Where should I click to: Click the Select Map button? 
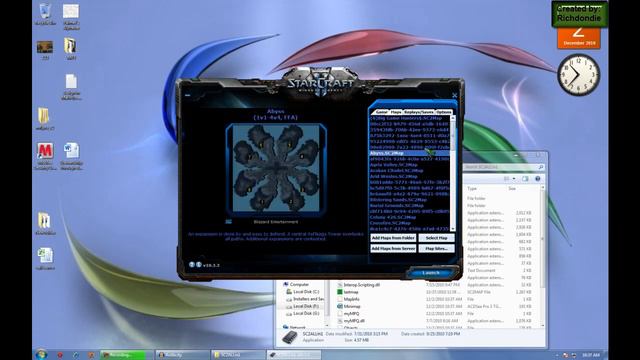pos(436,238)
